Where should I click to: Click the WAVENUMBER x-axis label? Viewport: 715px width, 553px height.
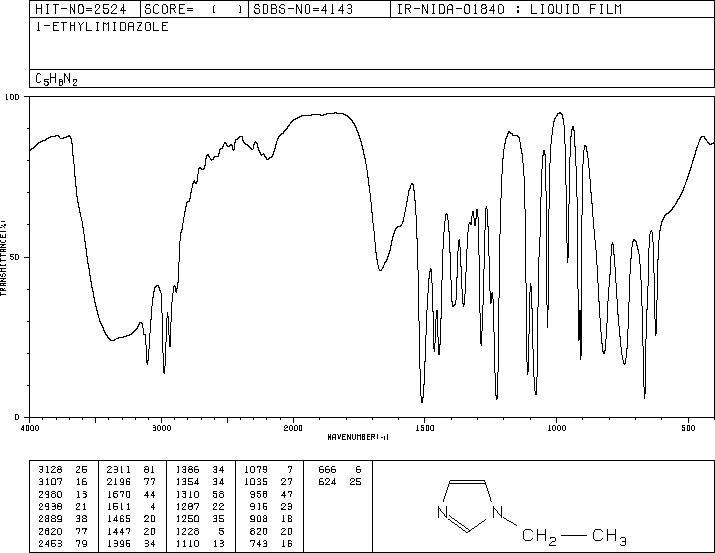358,437
